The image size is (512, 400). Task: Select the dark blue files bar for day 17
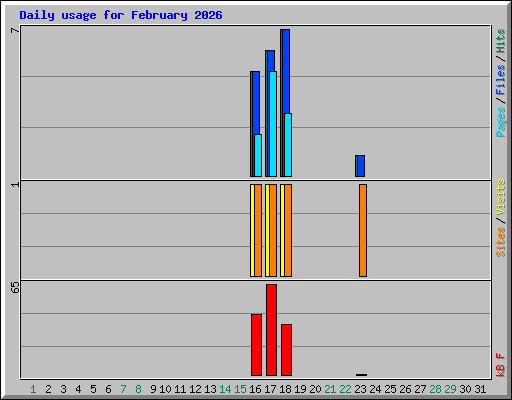coord(271,61)
